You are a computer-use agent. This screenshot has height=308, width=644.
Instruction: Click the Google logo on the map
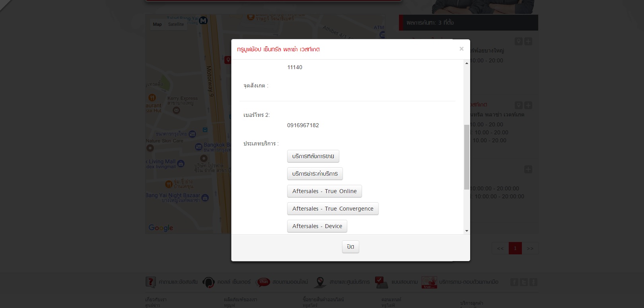pos(161,228)
